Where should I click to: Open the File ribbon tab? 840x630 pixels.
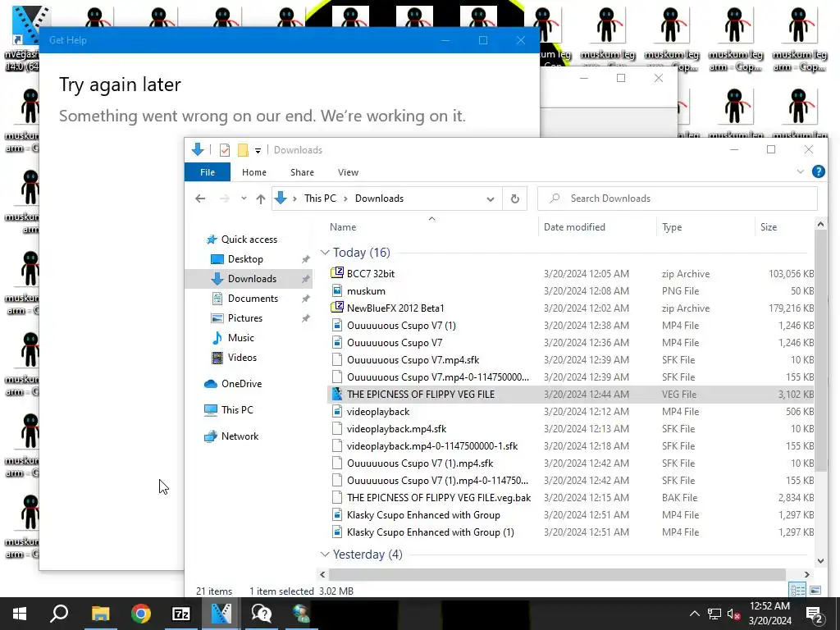208,172
